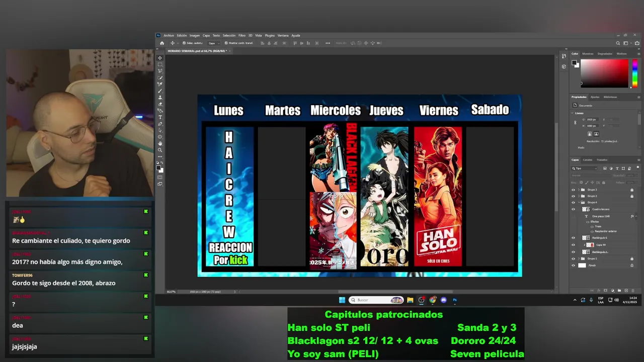The height and width of the screenshot is (362, 644).
Task: Expand the Grupo 1 folder arrow
Action: (579, 258)
